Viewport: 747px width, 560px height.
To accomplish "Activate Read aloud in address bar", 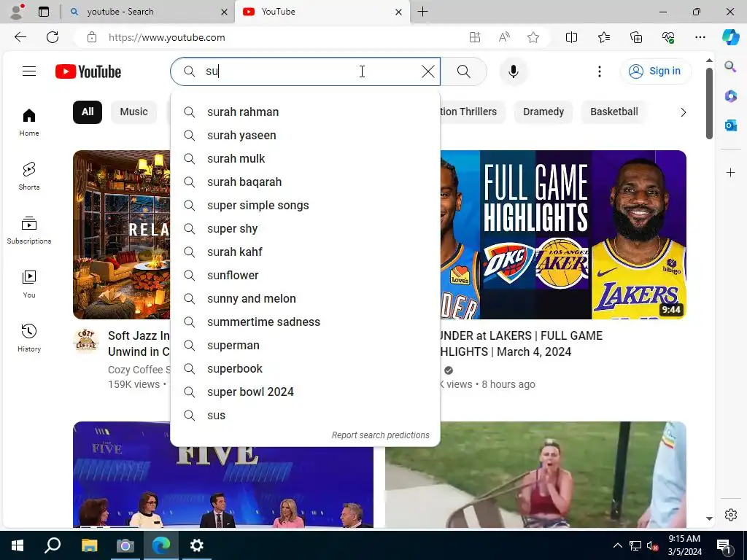I will coord(504,38).
